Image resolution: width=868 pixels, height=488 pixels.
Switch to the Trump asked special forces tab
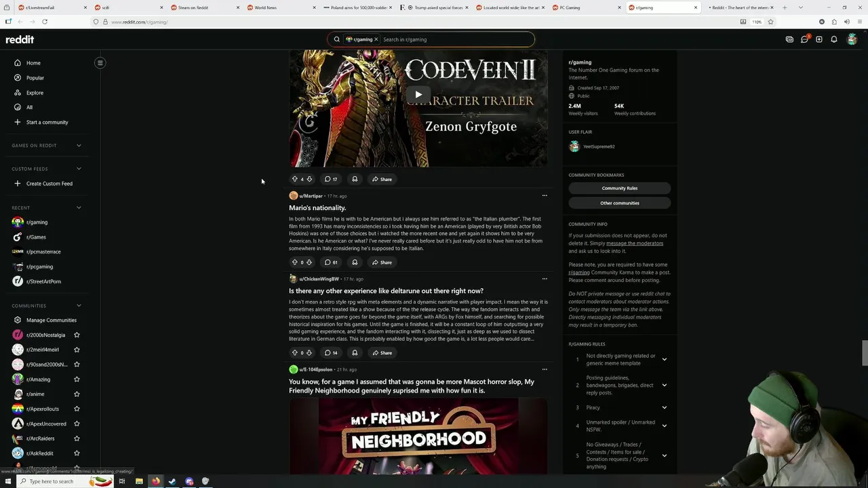pos(433,7)
